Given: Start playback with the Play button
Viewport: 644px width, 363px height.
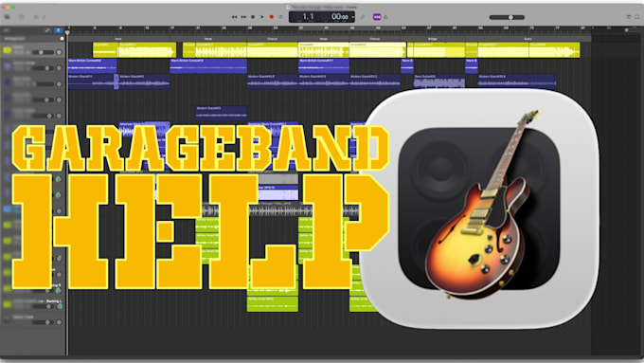Looking at the screenshot, I should point(262,17).
